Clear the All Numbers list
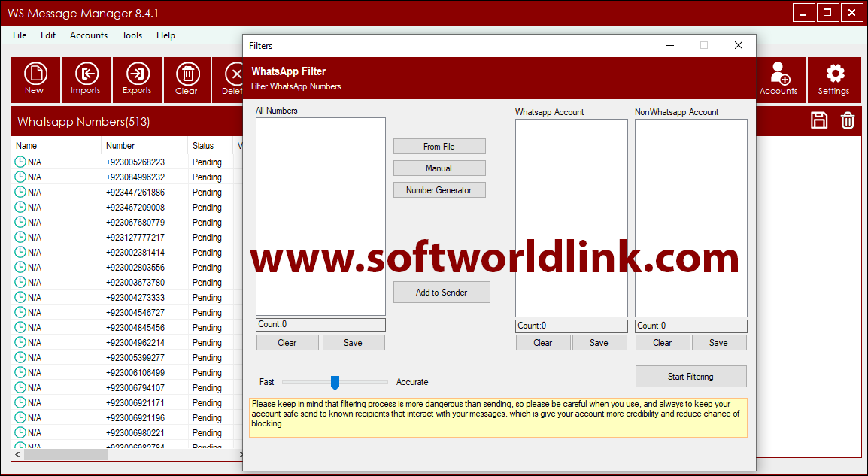This screenshot has width=868, height=476. click(x=287, y=343)
